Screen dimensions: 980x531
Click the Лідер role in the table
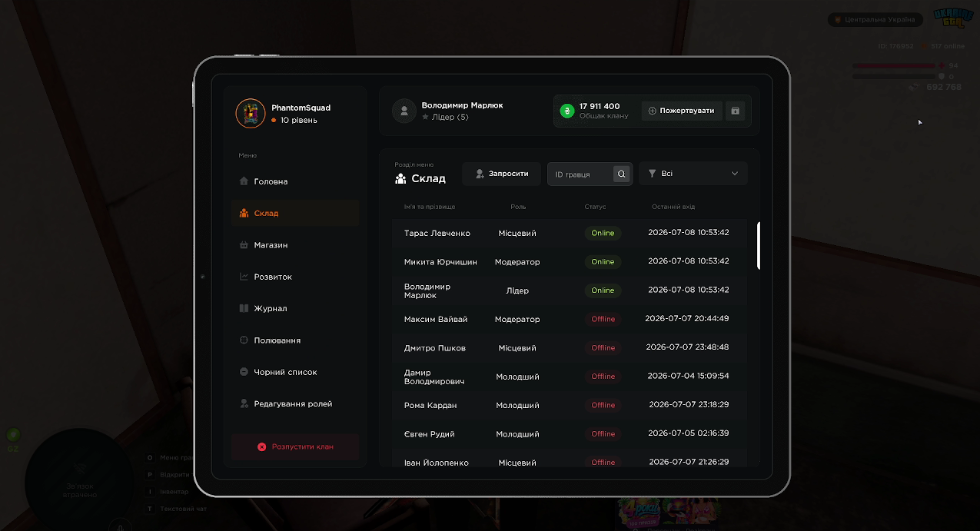[517, 290]
